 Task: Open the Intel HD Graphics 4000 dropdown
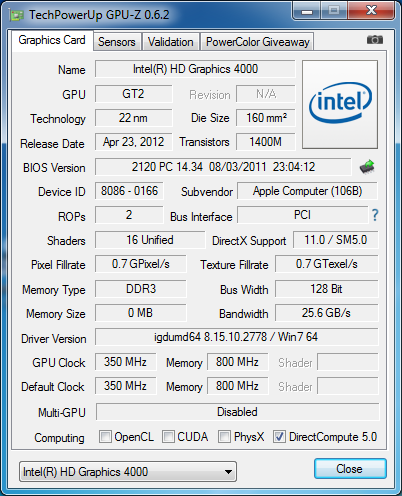pos(128,472)
